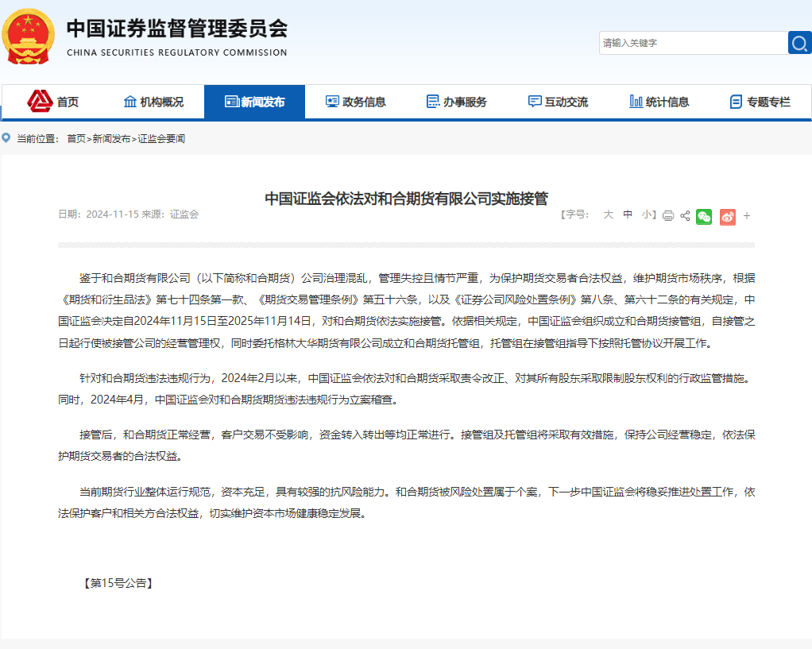Click the newspaper icon beside 新闻发布
Viewport: 812px width, 649px height.
[231, 102]
